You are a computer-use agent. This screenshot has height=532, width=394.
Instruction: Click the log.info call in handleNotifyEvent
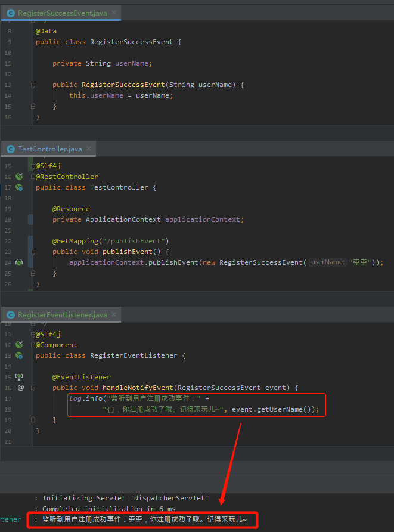[86, 398]
